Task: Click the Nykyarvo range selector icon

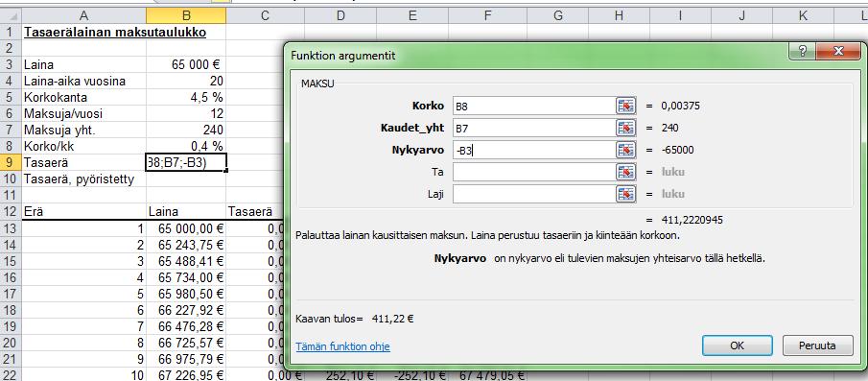Action: pyautogui.click(x=625, y=150)
